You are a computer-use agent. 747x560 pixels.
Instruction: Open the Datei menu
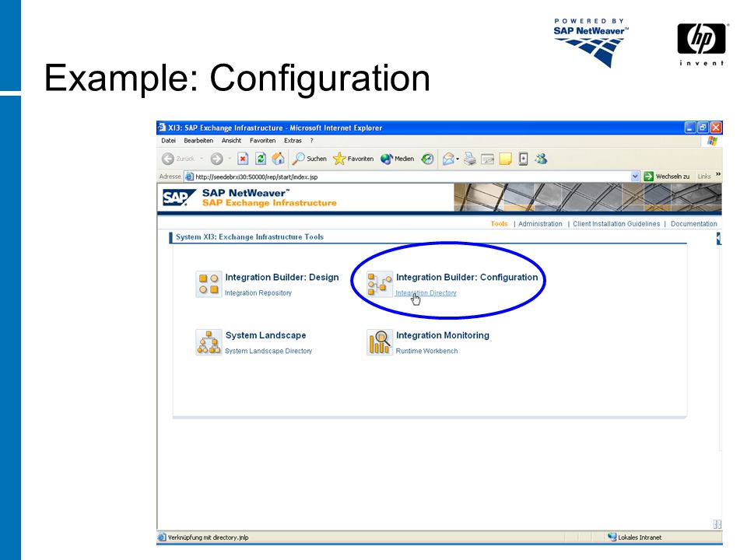click(169, 141)
